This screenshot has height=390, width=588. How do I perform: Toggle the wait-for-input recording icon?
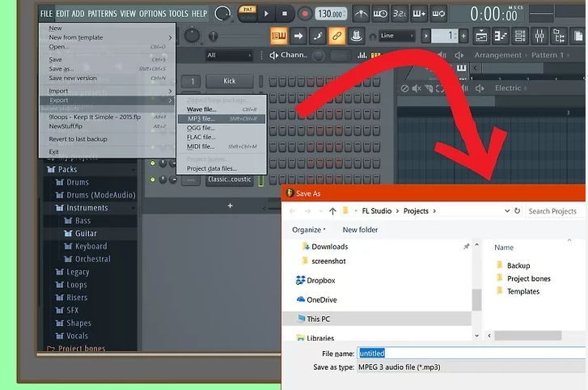coord(380,15)
